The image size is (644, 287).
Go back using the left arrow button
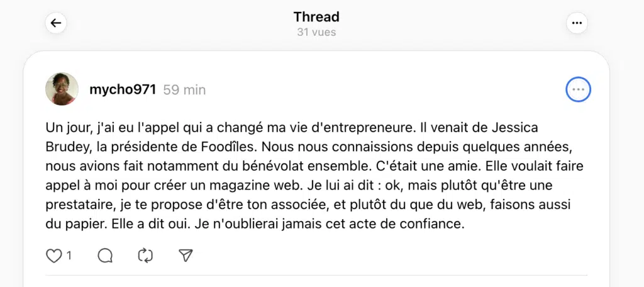(x=56, y=23)
